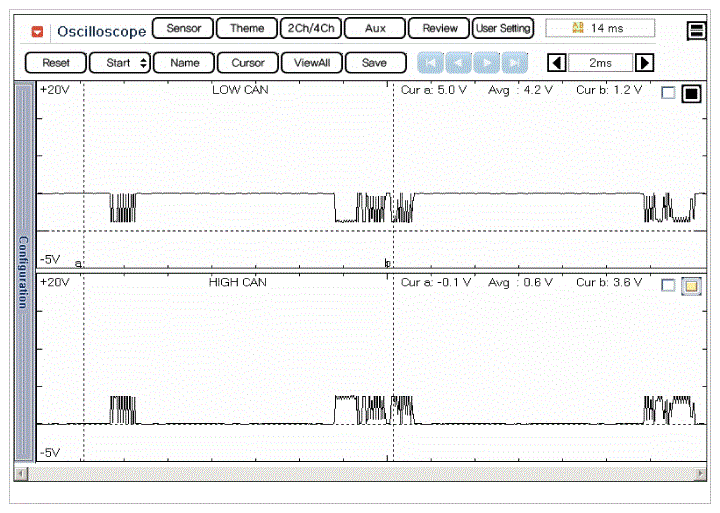Screen dimensions: 720x513
Task: Step forward one frame playback arrow
Action: pyautogui.click(x=486, y=63)
